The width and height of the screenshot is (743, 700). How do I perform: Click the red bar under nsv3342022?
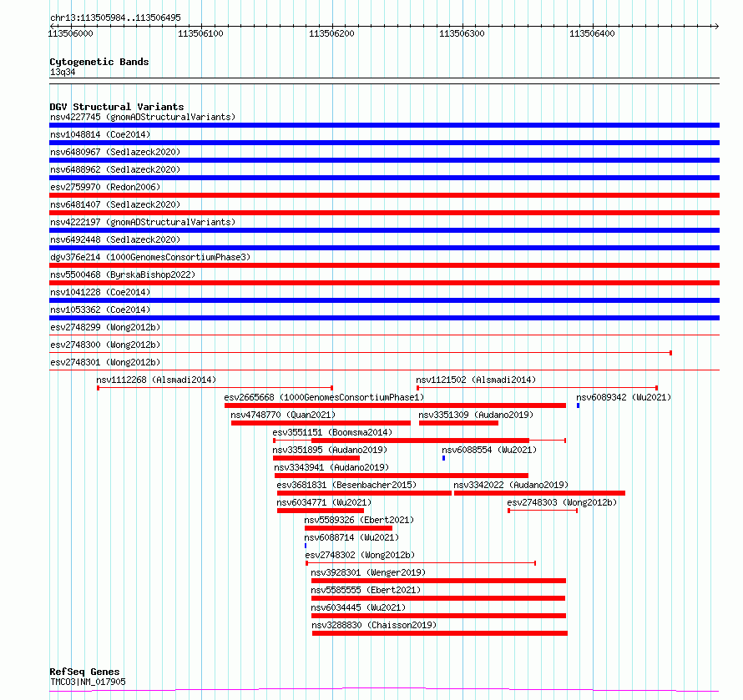click(539, 493)
